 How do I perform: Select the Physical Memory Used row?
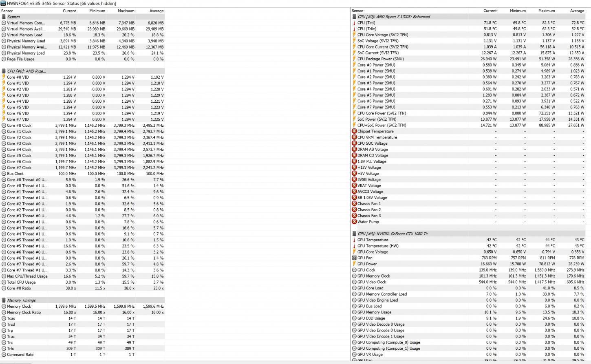83,41
